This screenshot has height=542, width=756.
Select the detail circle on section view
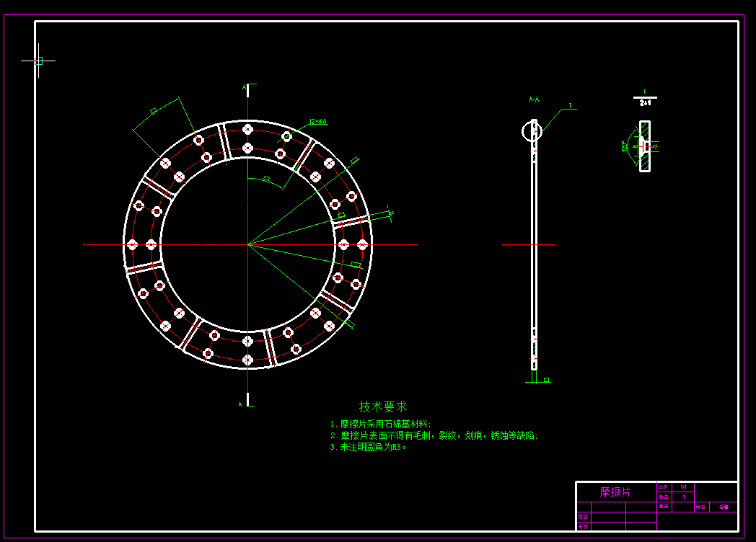pos(532,131)
